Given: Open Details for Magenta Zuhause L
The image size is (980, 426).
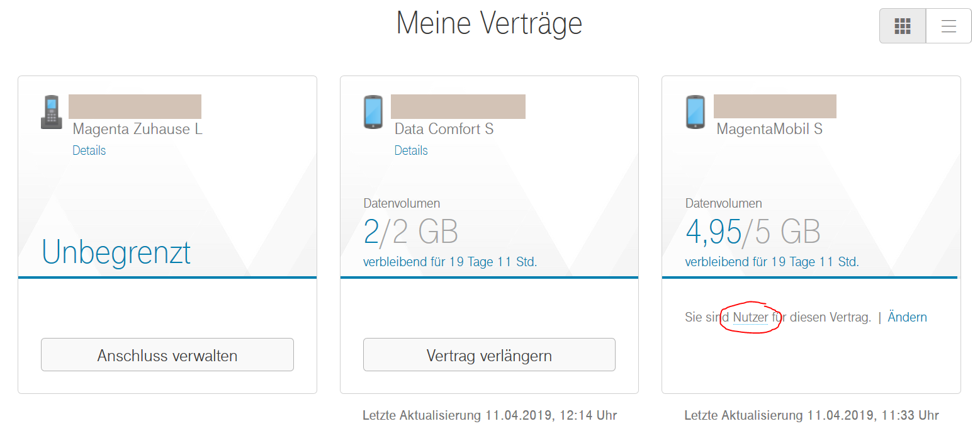Looking at the screenshot, I should coord(89,150).
